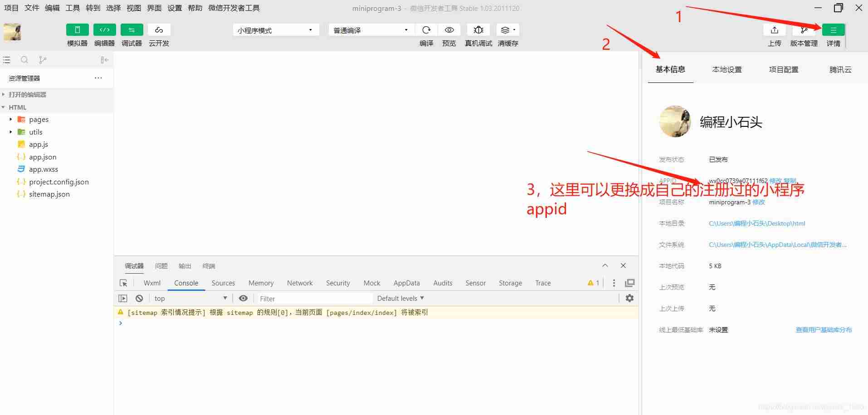Toggle the details (详情) panel button
The image size is (868, 415).
[833, 30]
